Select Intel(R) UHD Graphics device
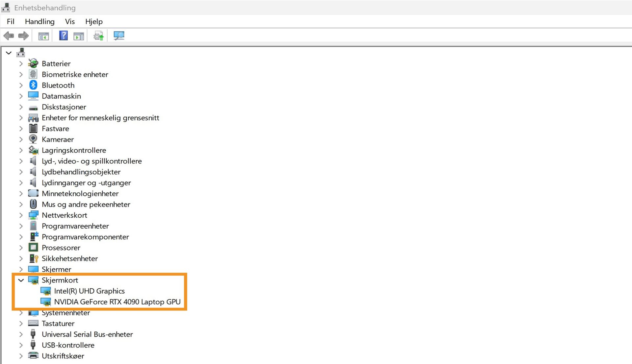 click(x=89, y=291)
